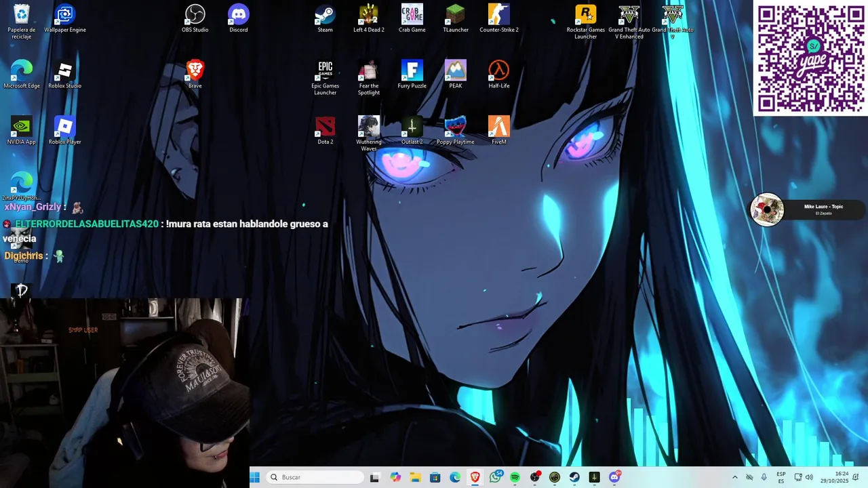Image resolution: width=868 pixels, height=488 pixels.
Task: Select the Grand Theft Auto V Enhanced icon
Action: click(x=629, y=22)
